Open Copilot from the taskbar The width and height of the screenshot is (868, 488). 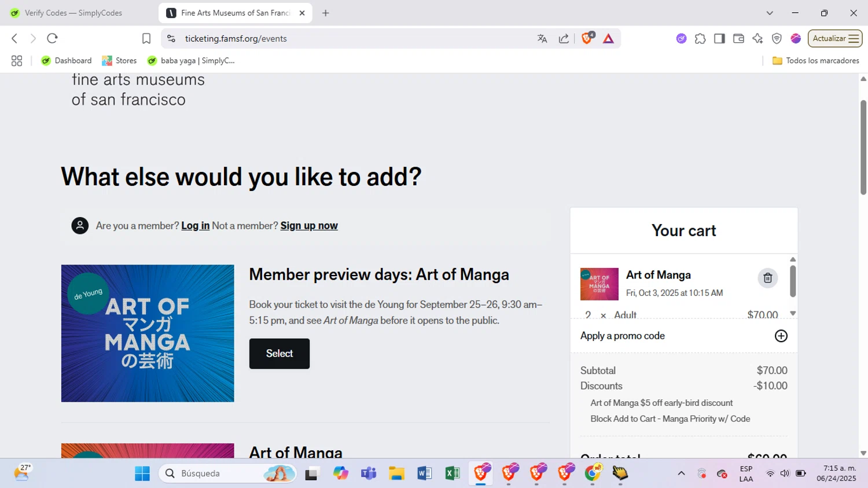340,474
